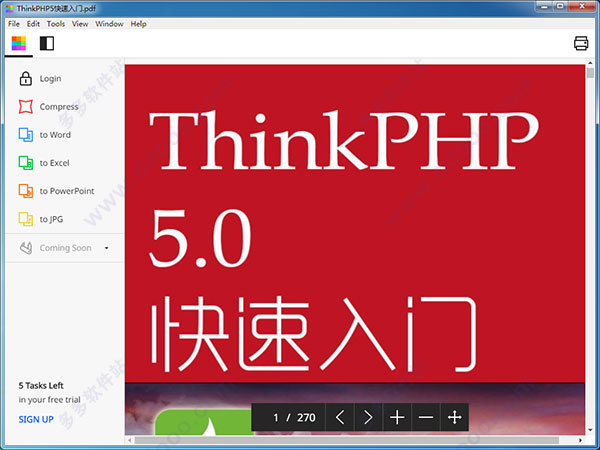The width and height of the screenshot is (600, 450).
Task: Close the PDF window
Action: point(582,6)
